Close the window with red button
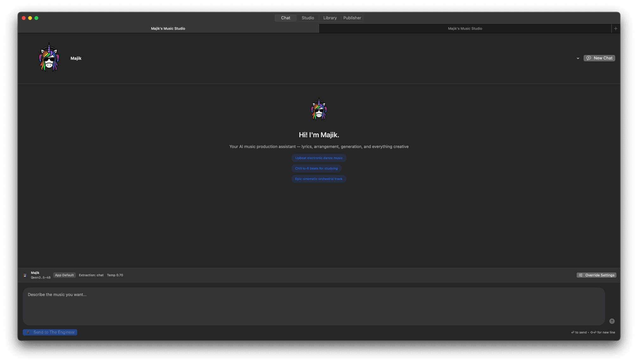 pos(24,18)
